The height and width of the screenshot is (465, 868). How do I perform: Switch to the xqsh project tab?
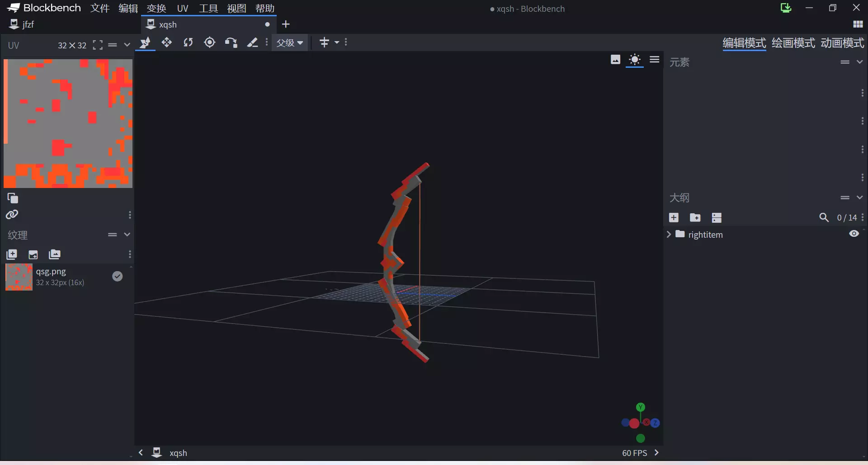point(208,24)
